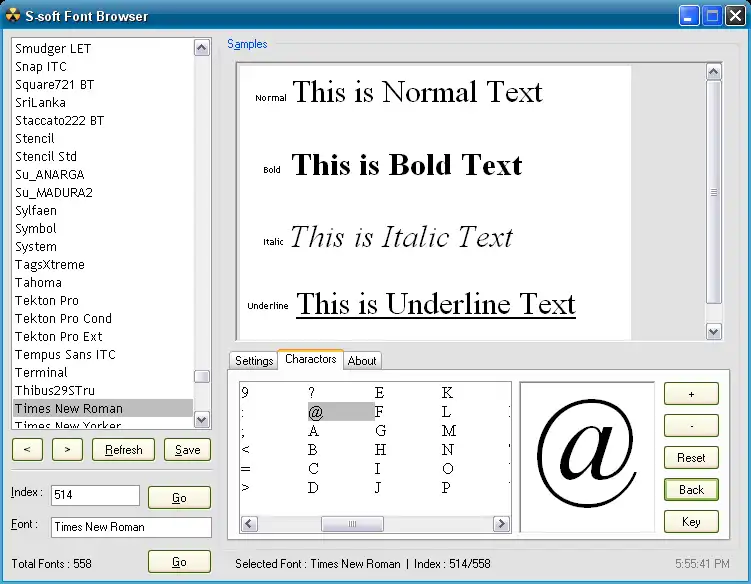Click the Samples panel scroll down arrow
This screenshot has height=584, width=751.
[714, 332]
